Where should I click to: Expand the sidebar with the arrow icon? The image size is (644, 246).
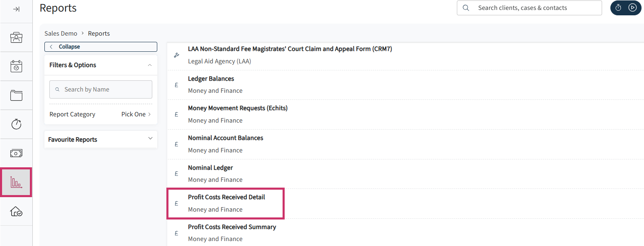16,9
